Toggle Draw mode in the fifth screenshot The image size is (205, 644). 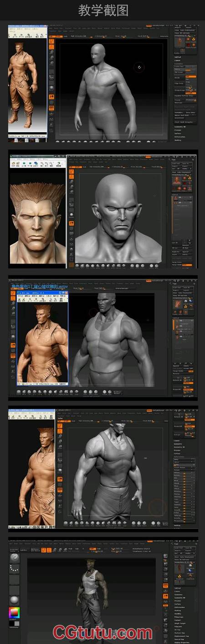tap(49, 550)
